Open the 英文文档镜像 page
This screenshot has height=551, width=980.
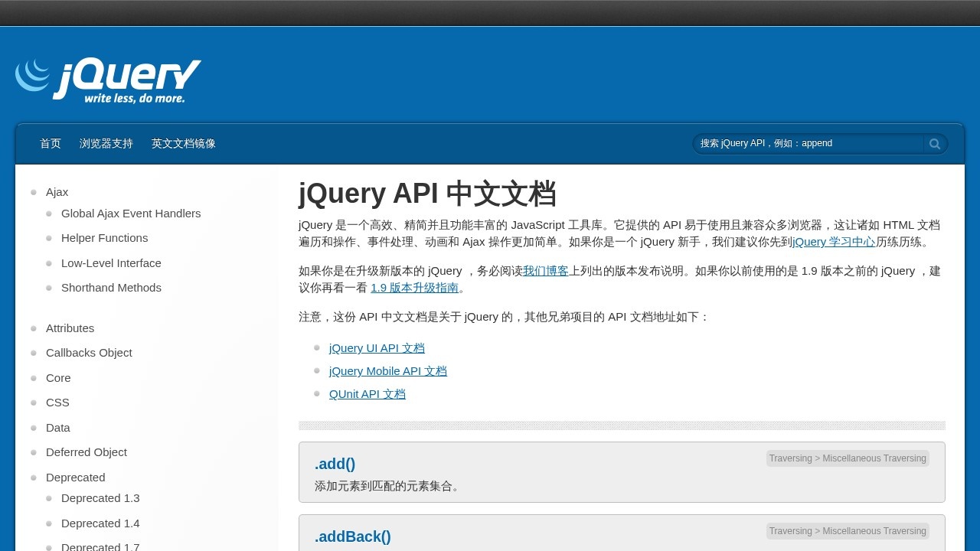tap(183, 143)
